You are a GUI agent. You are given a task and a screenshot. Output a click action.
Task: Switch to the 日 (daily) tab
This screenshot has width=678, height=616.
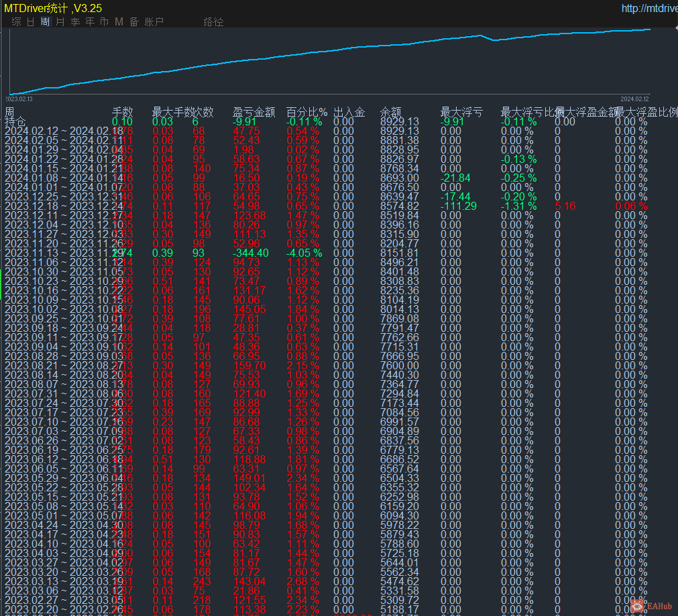pyautogui.click(x=31, y=21)
